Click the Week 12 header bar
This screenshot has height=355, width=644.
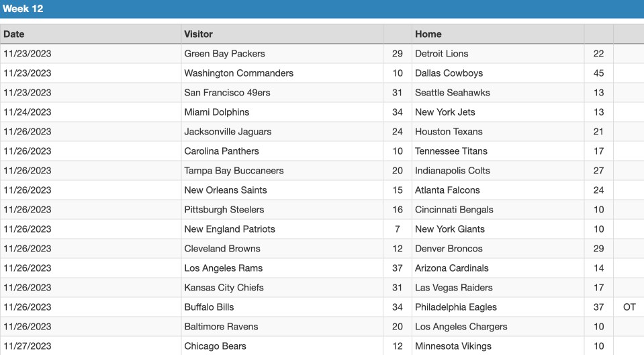(322, 9)
